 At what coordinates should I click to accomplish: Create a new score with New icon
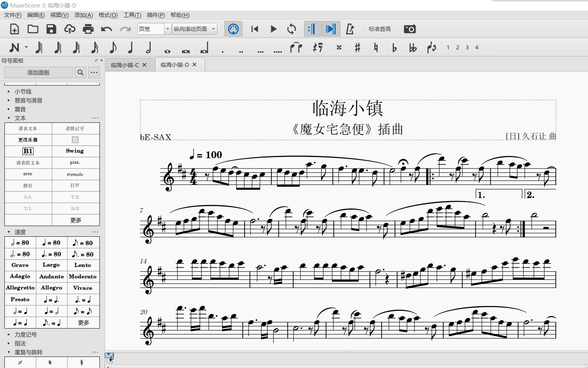click(x=14, y=29)
